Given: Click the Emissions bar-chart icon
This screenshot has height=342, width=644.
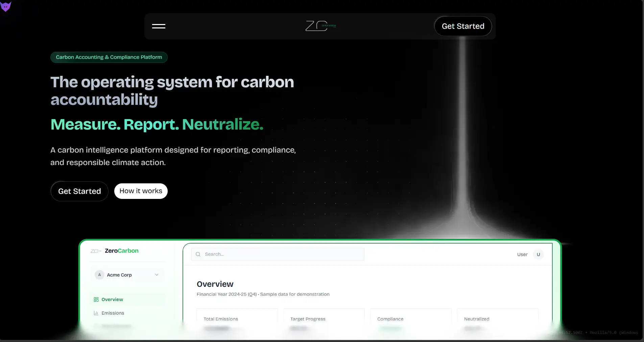Looking at the screenshot, I should click(96, 313).
